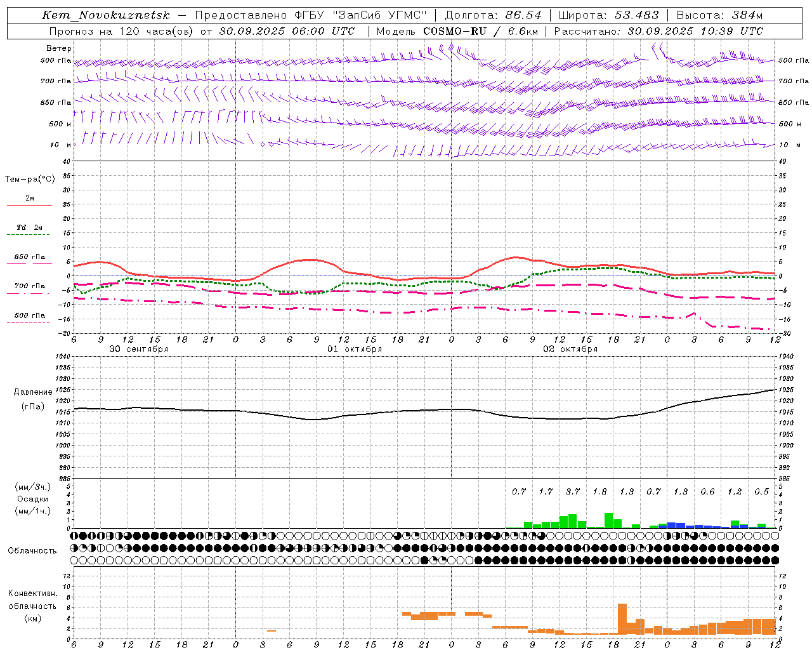Click the provider text "ЗапСиб УГМС"

tap(381, 15)
